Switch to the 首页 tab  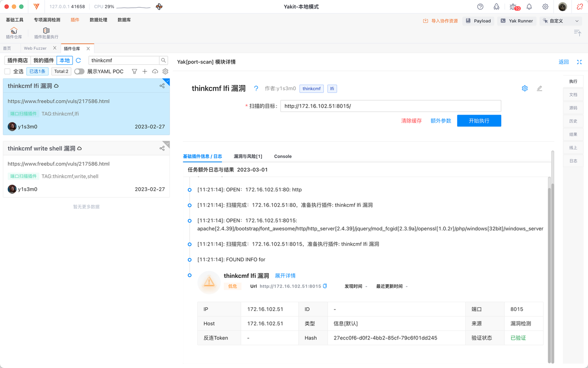(x=7, y=48)
